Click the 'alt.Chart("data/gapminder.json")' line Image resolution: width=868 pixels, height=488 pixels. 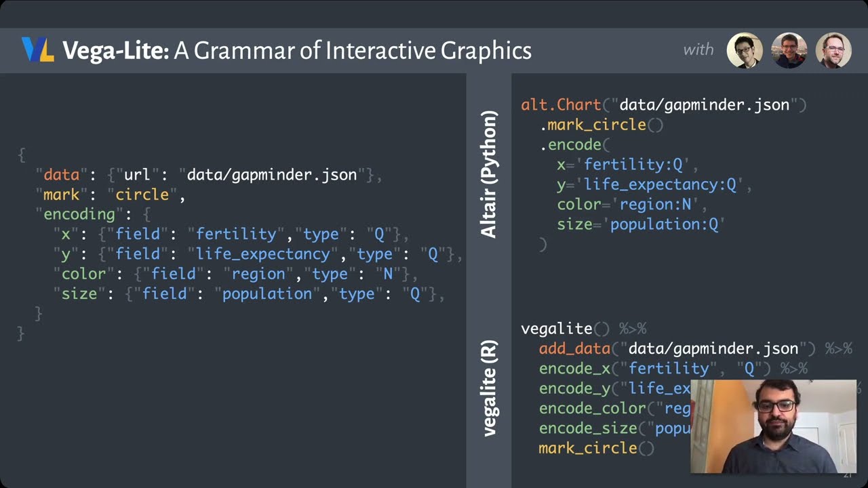[x=664, y=105]
